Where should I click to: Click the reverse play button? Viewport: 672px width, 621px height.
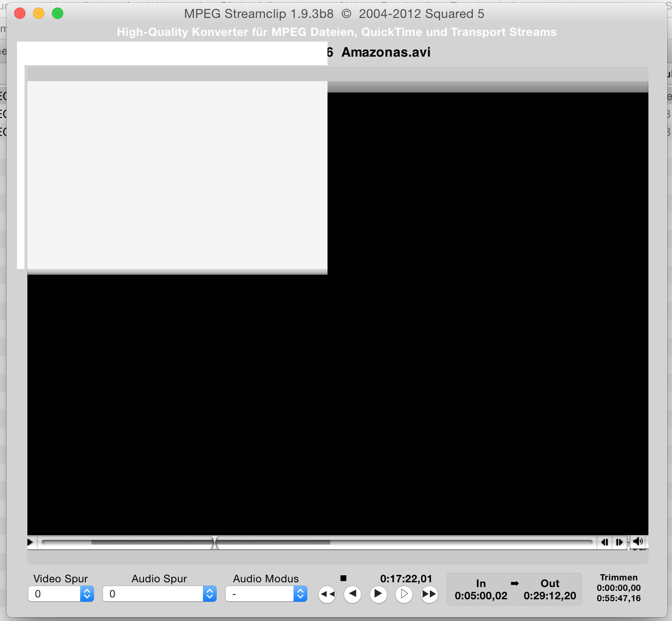point(353,594)
